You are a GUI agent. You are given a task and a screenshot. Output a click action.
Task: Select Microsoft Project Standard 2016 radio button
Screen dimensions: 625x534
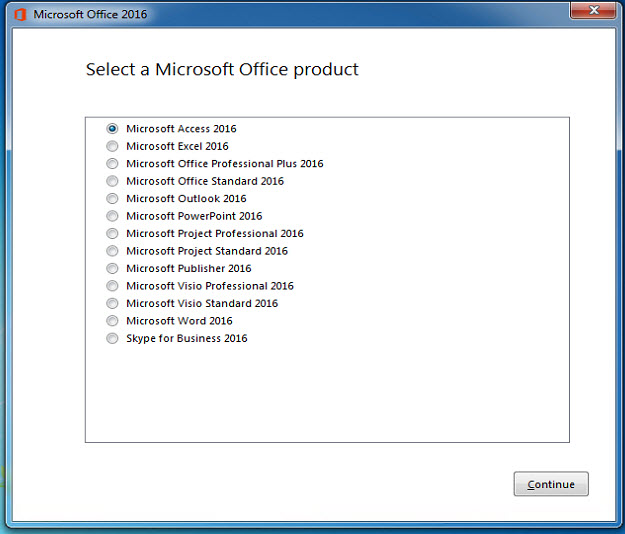[x=112, y=251]
